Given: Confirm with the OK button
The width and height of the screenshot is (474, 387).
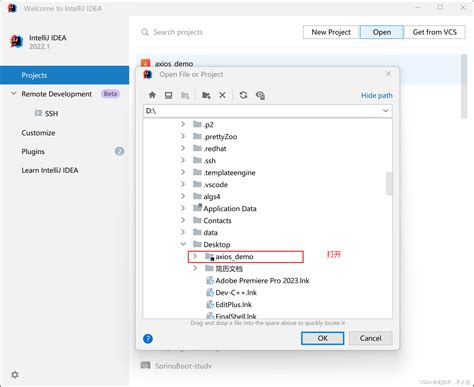Looking at the screenshot, I should (322, 338).
